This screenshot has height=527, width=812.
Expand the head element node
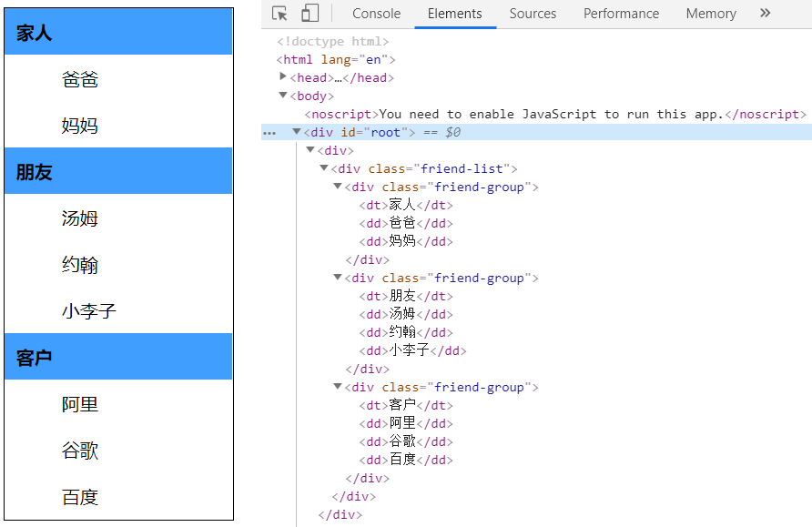[283, 76]
